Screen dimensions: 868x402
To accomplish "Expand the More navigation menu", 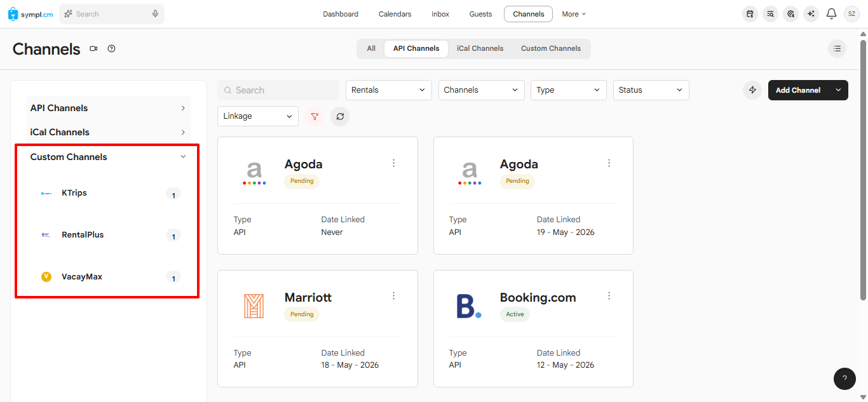I will click(x=574, y=14).
